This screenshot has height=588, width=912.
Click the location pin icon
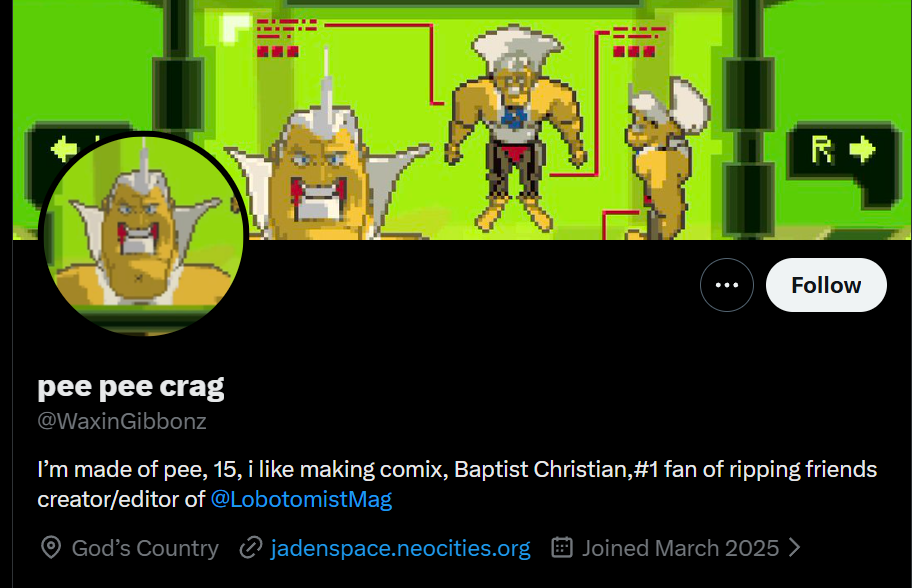coord(51,548)
